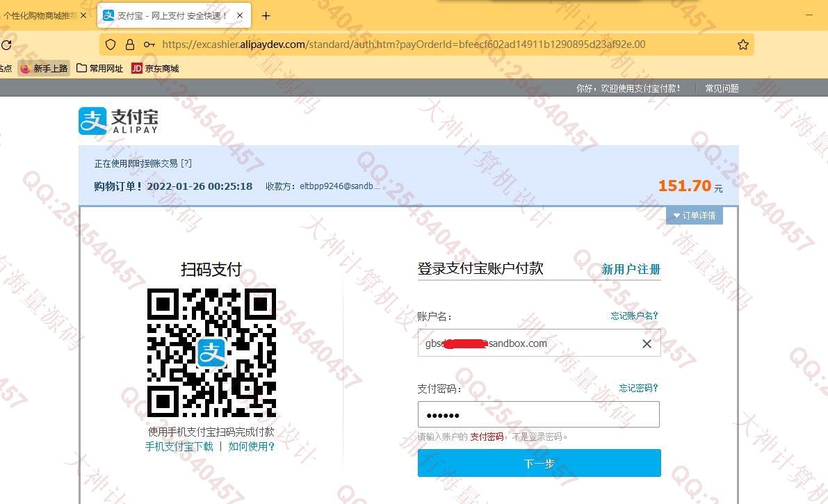The width and height of the screenshot is (828, 504).
Task: Focus the 支付密码 password field
Action: [539, 414]
